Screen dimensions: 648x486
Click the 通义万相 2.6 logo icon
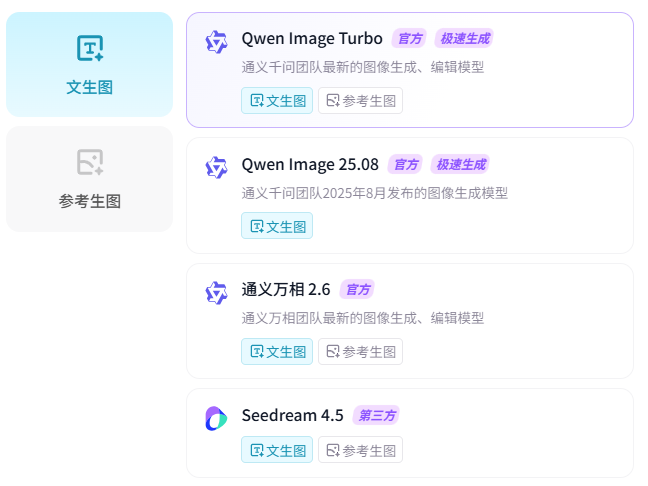(217, 293)
